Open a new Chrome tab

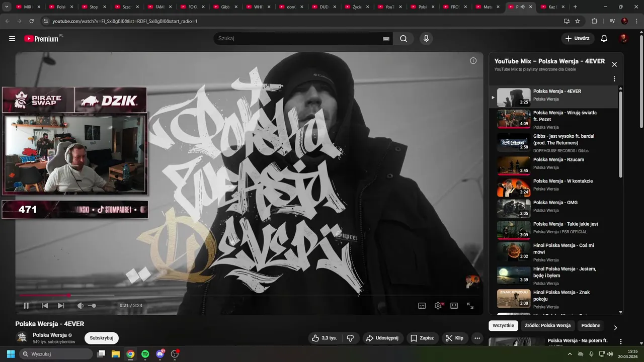575,7
